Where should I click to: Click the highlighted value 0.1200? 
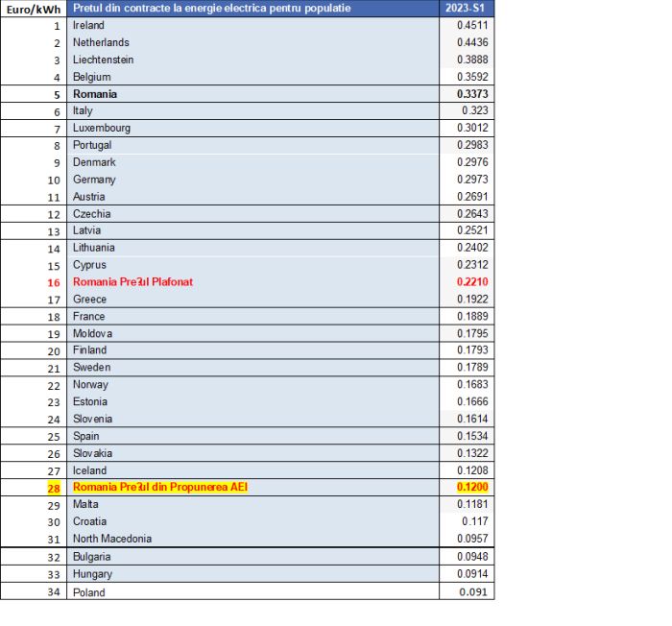click(x=472, y=487)
